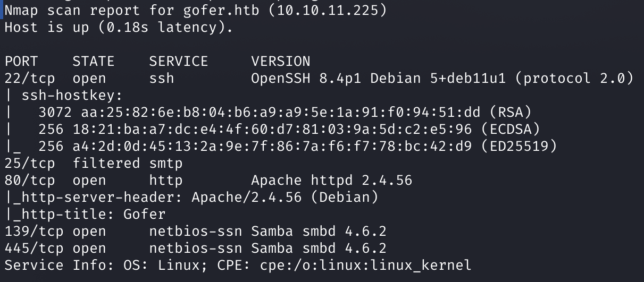The image size is (644, 282).
Task: Click the VERSION column header
Action: click(281, 61)
